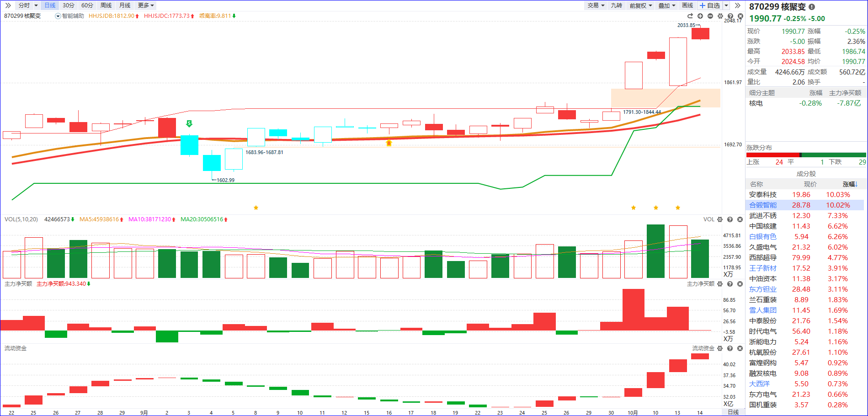Switch to the 分时 intraday tab
868x416 pixels.
[24, 5]
